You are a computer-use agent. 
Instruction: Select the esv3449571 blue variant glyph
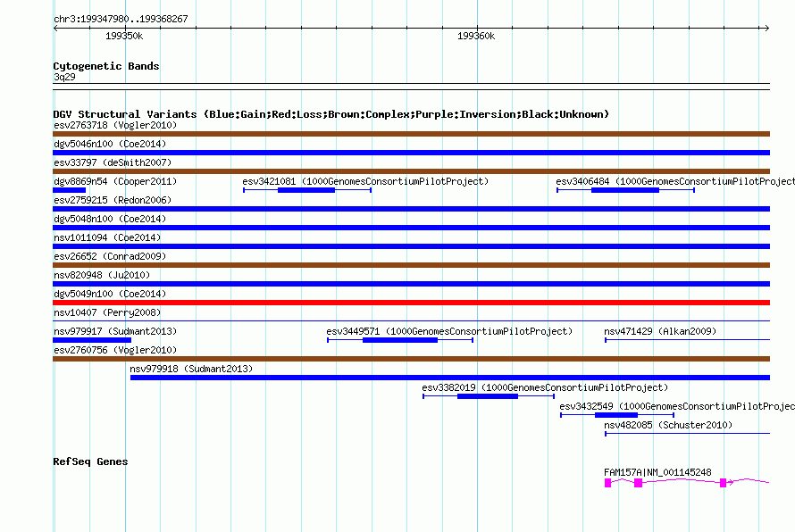click(400, 340)
